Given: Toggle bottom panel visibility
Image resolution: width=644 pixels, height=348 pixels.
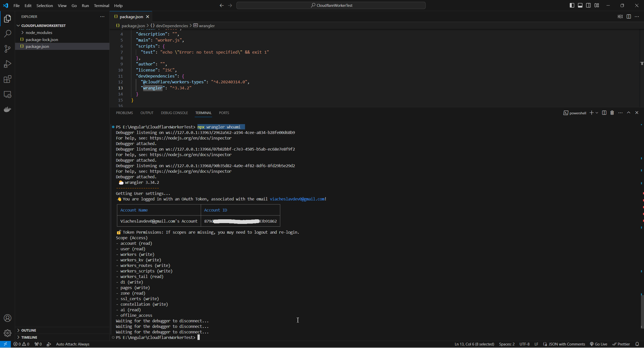Looking at the screenshot, I should point(580,5).
